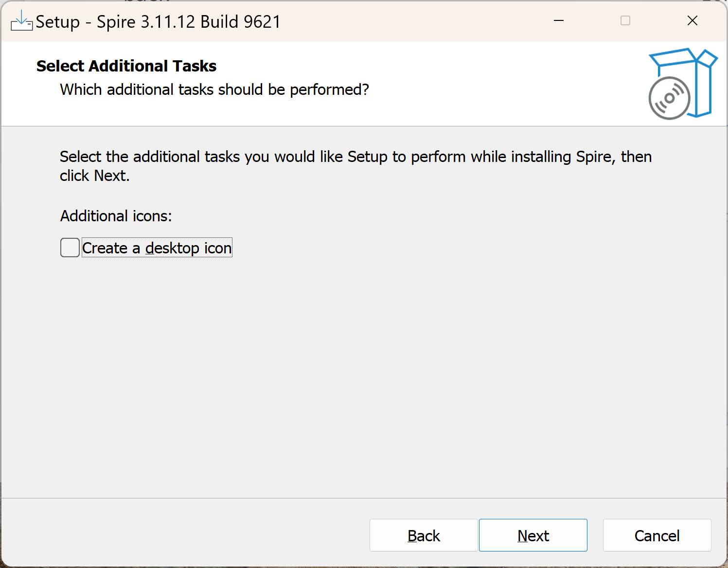Click the 'Additional icons:' label

click(116, 216)
